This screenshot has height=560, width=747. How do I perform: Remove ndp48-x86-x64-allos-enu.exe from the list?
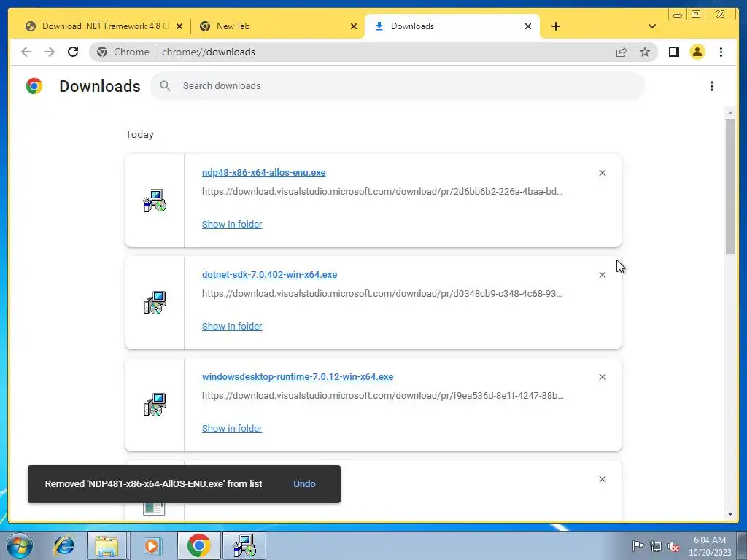(602, 173)
